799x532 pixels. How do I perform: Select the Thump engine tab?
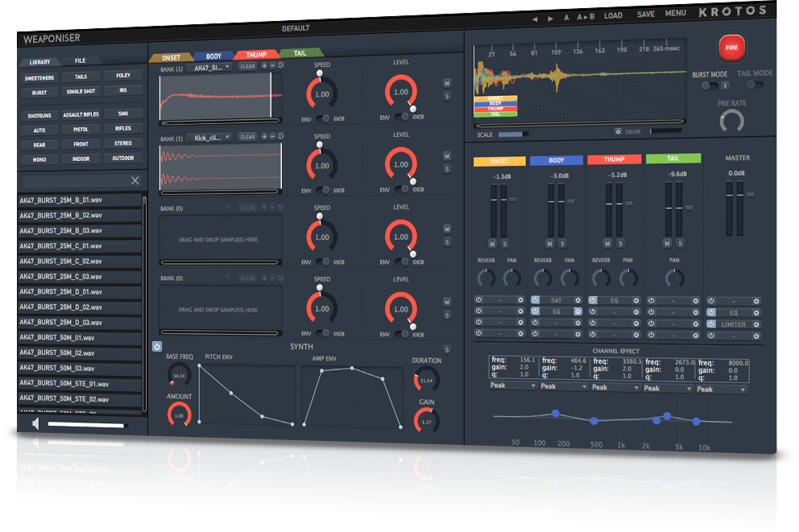click(256, 55)
